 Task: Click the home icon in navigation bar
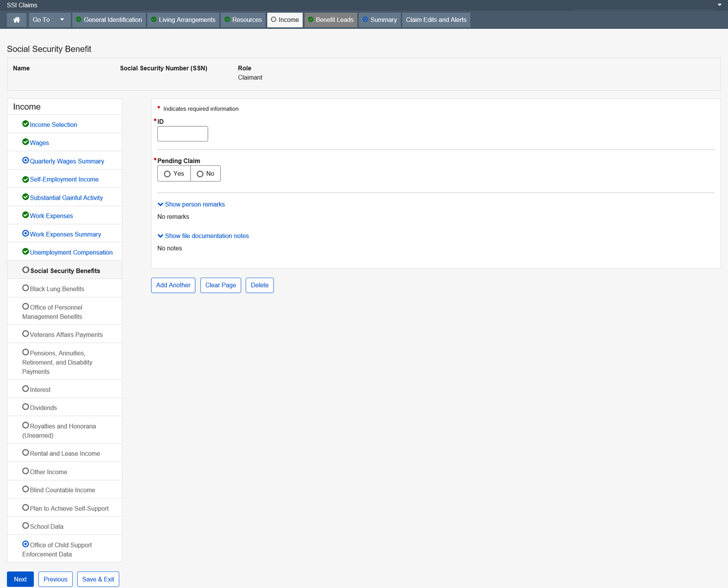coord(17,20)
